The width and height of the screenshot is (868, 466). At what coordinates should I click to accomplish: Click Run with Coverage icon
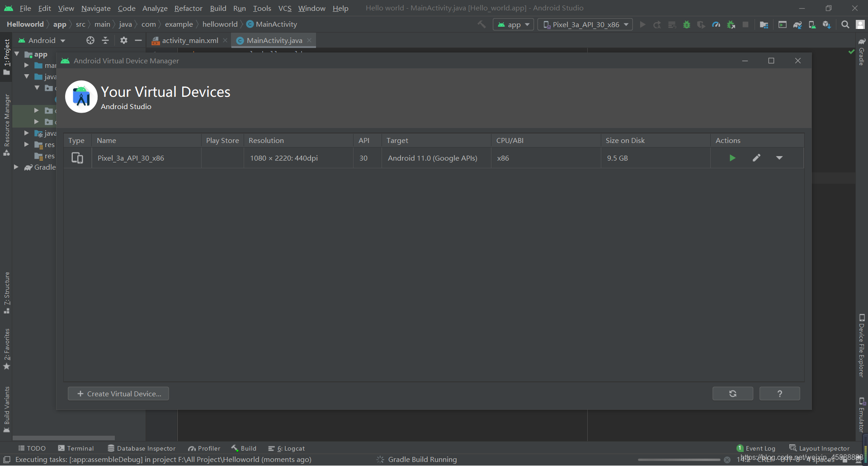(701, 24)
